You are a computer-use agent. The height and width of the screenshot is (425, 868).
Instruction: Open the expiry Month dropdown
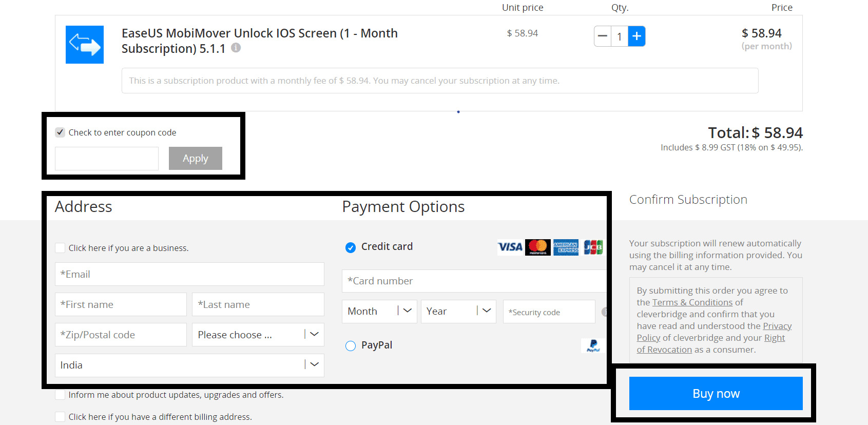coord(379,312)
